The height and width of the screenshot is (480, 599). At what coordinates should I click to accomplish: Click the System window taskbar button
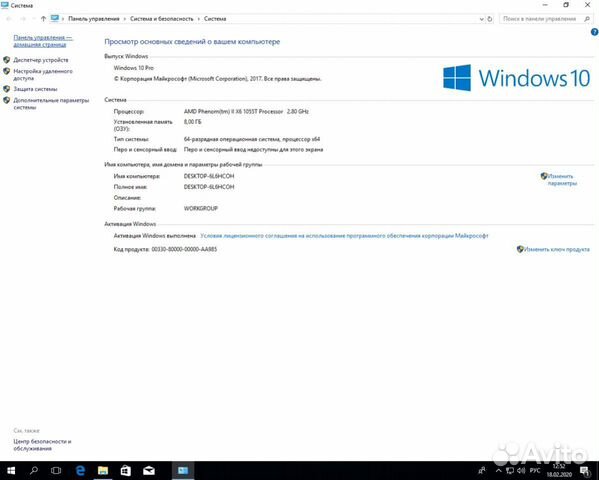(183, 470)
